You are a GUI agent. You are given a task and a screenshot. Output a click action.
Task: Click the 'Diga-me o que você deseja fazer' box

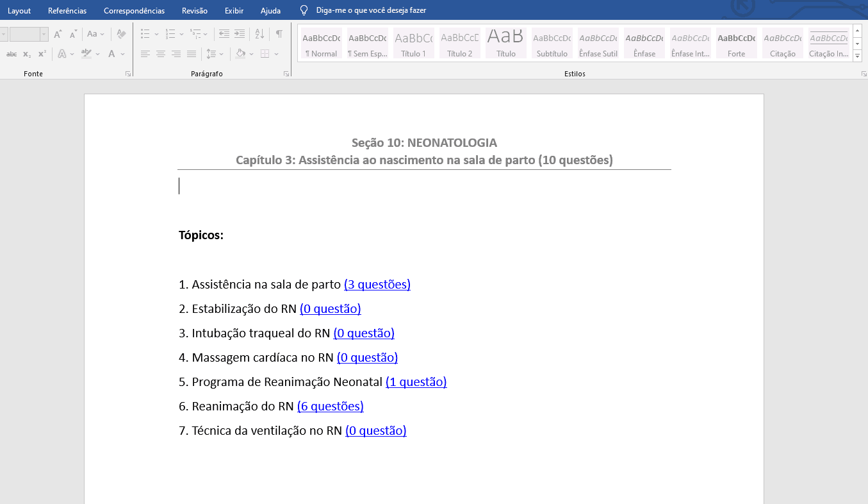tap(371, 10)
